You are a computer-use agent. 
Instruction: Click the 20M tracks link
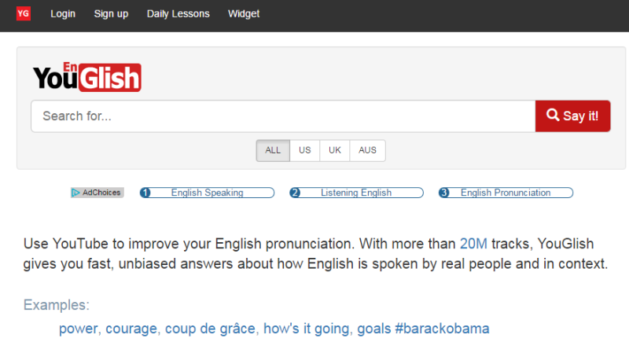click(x=473, y=244)
